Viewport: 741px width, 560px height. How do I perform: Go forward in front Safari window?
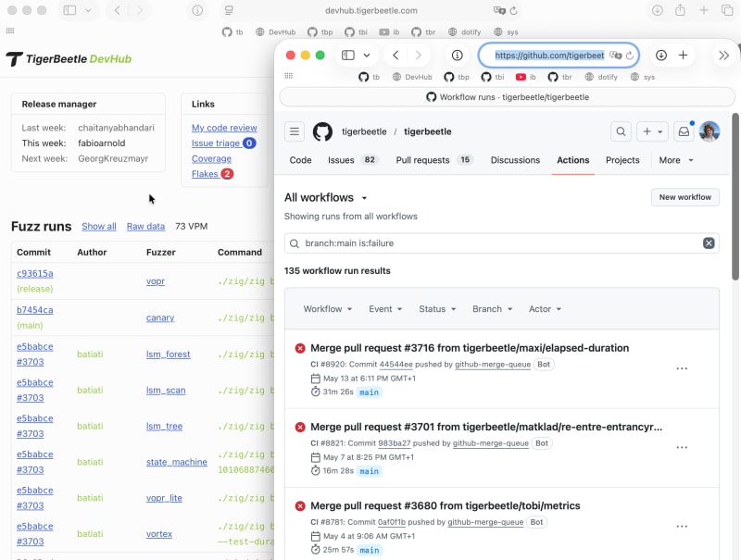(419, 56)
